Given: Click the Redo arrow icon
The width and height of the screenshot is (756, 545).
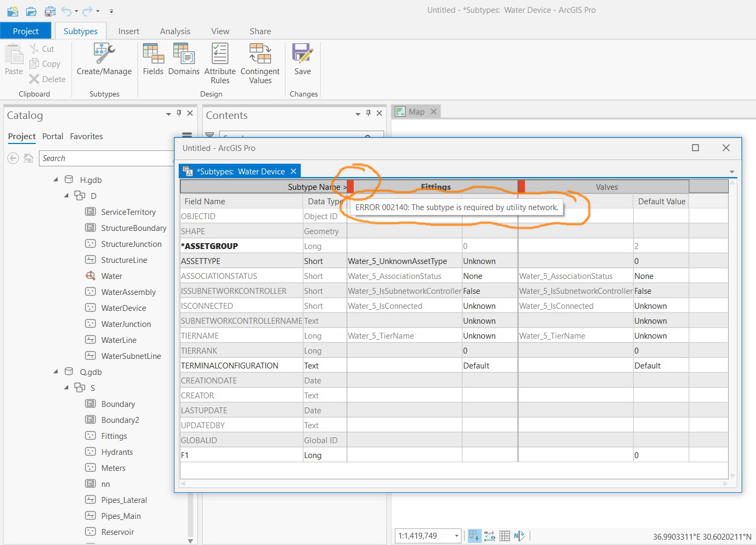Looking at the screenshot, I should pyautogui.click(x=87, y=11).
